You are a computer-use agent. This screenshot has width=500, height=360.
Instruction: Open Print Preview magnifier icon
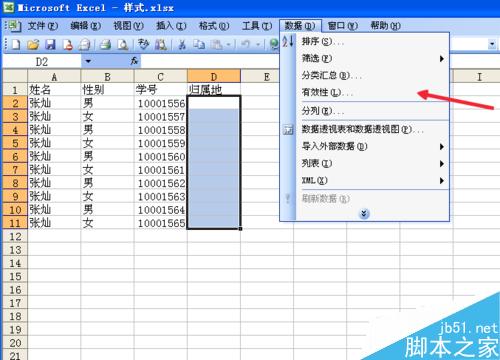(123, 44)
